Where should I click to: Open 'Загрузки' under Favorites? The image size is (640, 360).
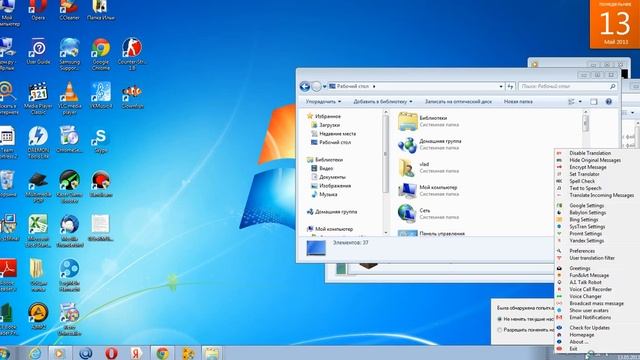pos(329,125)
